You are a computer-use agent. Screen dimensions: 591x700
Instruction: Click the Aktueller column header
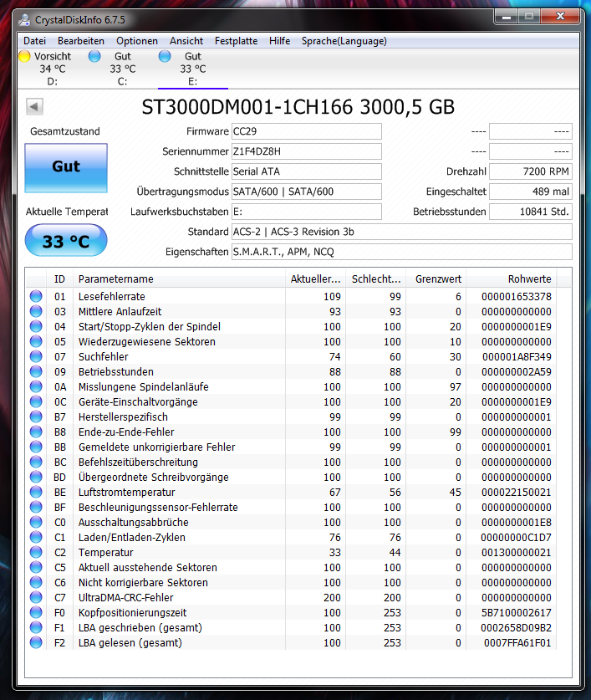pyautogui.click(x=315, y=279)
